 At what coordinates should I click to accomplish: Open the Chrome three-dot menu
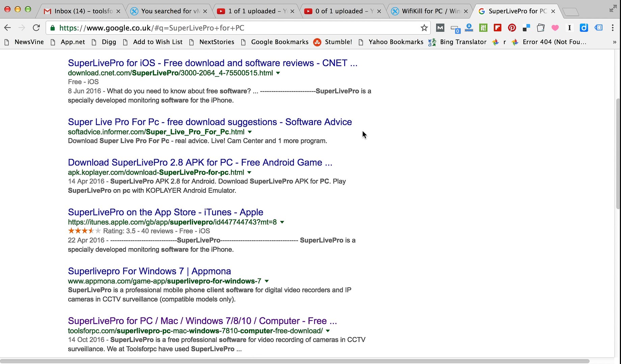(613, 28)
